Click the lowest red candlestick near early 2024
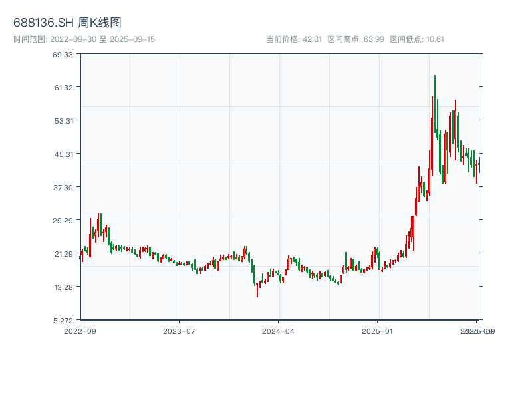 257,291
